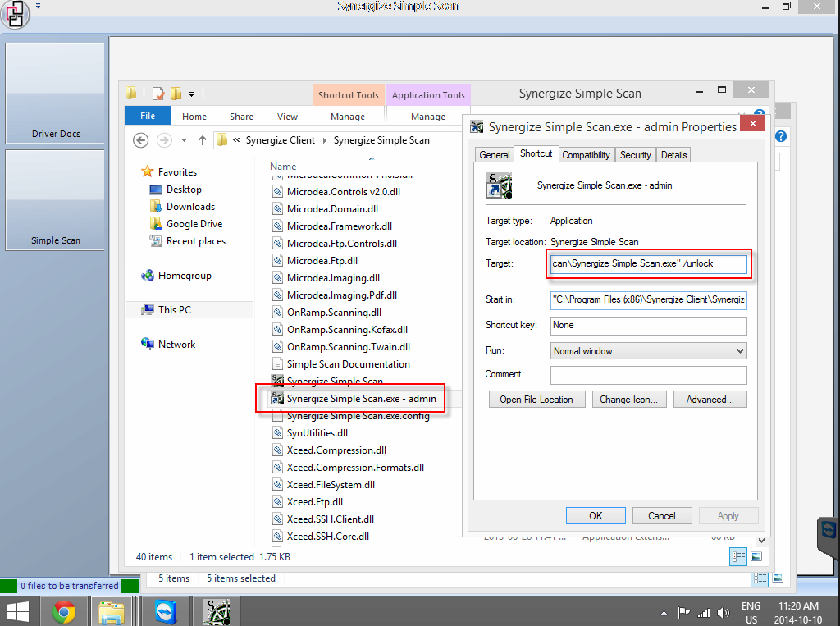Confirm Properties with OK

[596, 515]
